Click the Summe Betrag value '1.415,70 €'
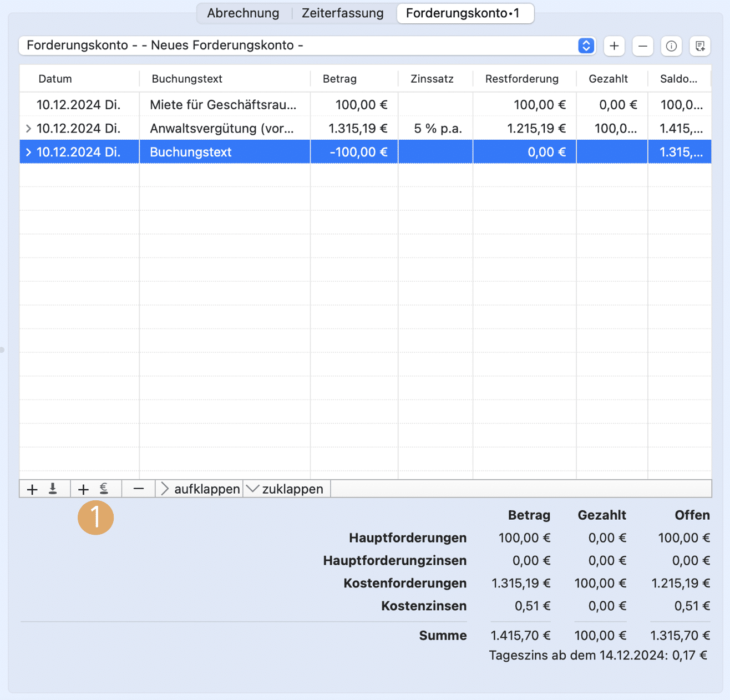Image resolution: width=730 pixels, height=700 pixels. pyautogui.click(x=520, y=636)
